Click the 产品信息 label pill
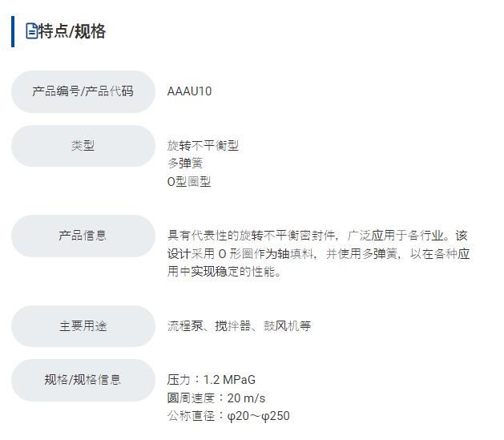 tap(83, 236)
